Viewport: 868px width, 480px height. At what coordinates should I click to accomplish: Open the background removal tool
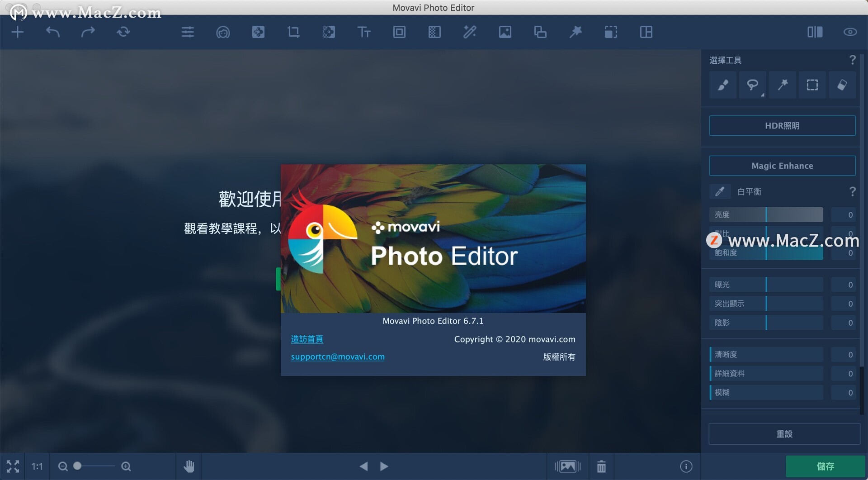329,32
